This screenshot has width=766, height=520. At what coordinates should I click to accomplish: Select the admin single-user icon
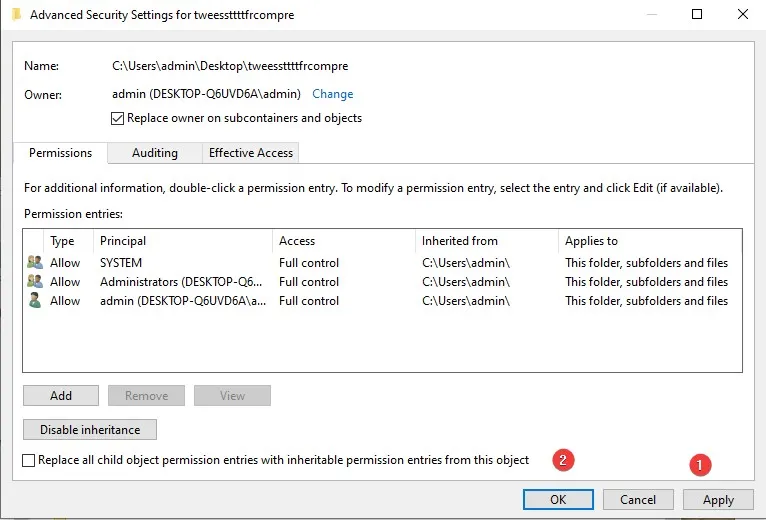coord(35,301)
